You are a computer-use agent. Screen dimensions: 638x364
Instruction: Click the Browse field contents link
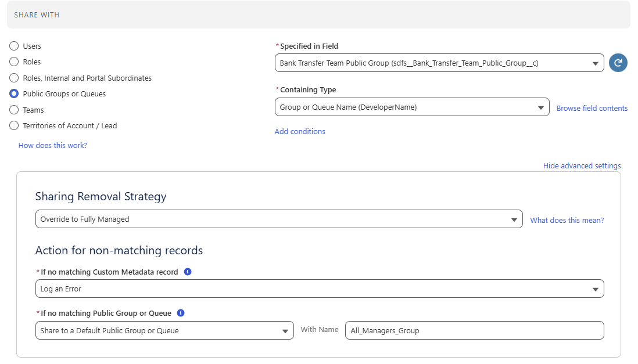coord(592,108)
